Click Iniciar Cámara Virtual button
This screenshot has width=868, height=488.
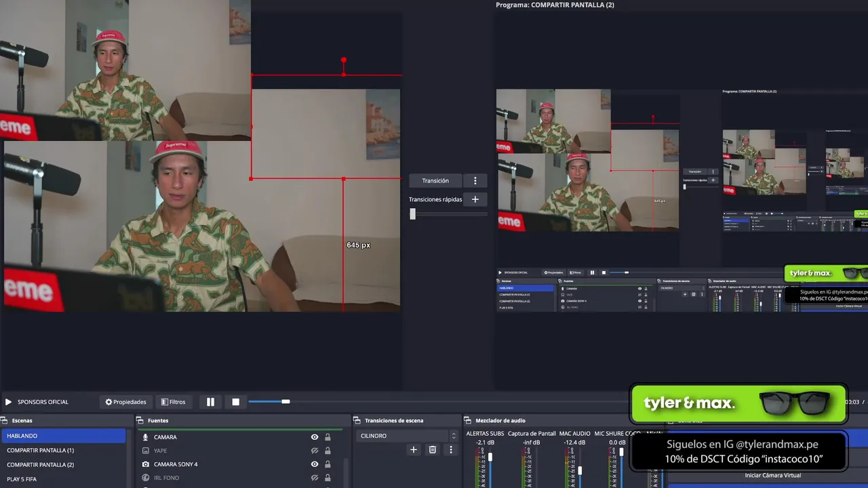(x=773, y=475)
